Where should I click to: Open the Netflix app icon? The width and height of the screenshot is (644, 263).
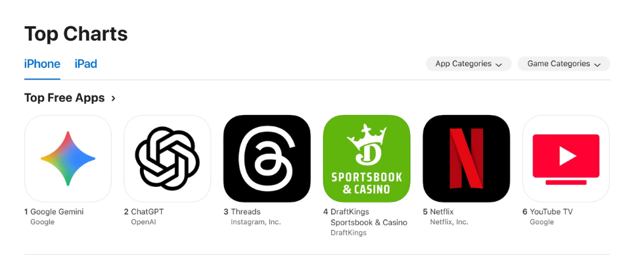pos(466,158)
